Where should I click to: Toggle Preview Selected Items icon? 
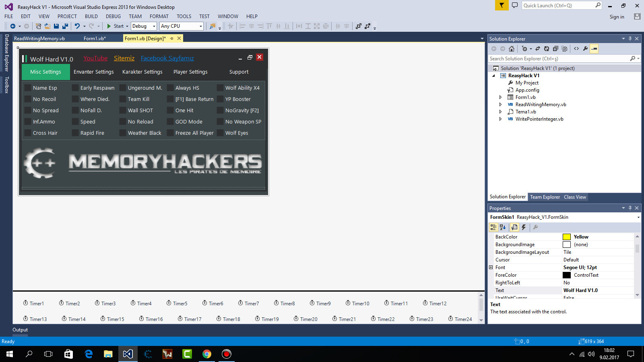pos(594,49)
